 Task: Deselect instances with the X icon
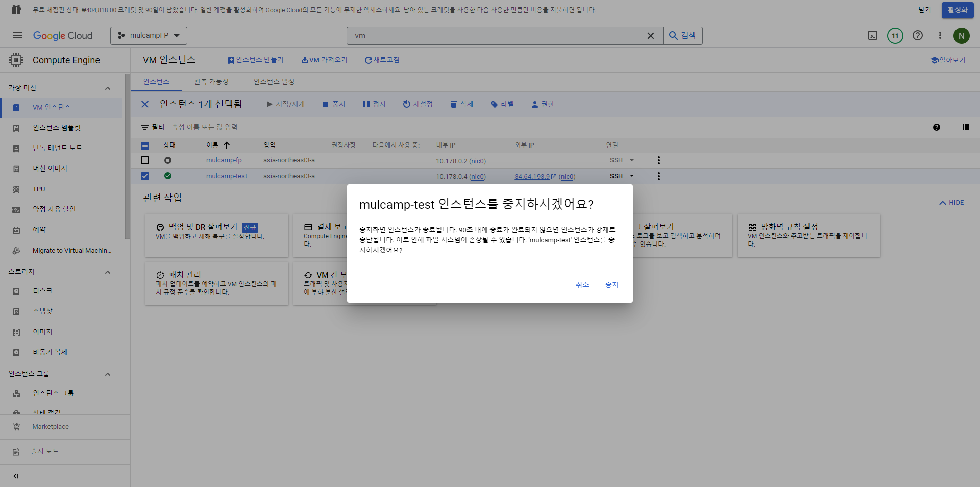click(x=145, y=104)
